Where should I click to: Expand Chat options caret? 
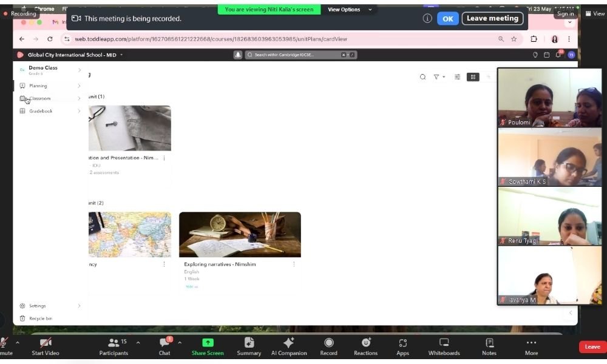click(180, 342)
